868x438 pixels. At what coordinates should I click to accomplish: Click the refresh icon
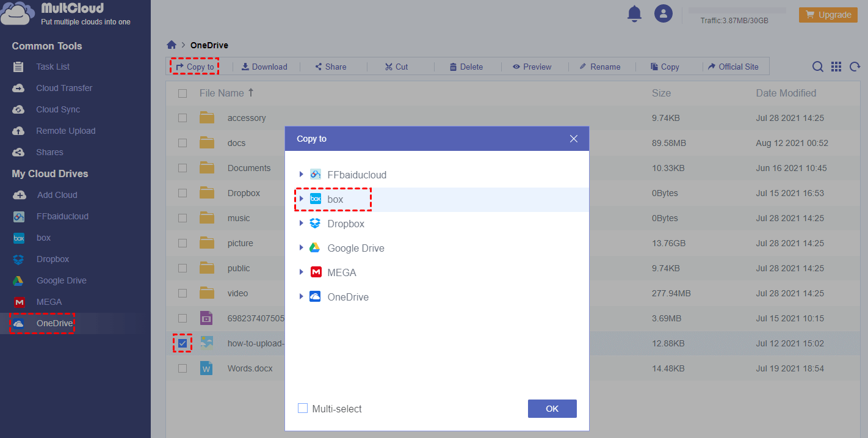pyautogui.click(x=855, y=67)
